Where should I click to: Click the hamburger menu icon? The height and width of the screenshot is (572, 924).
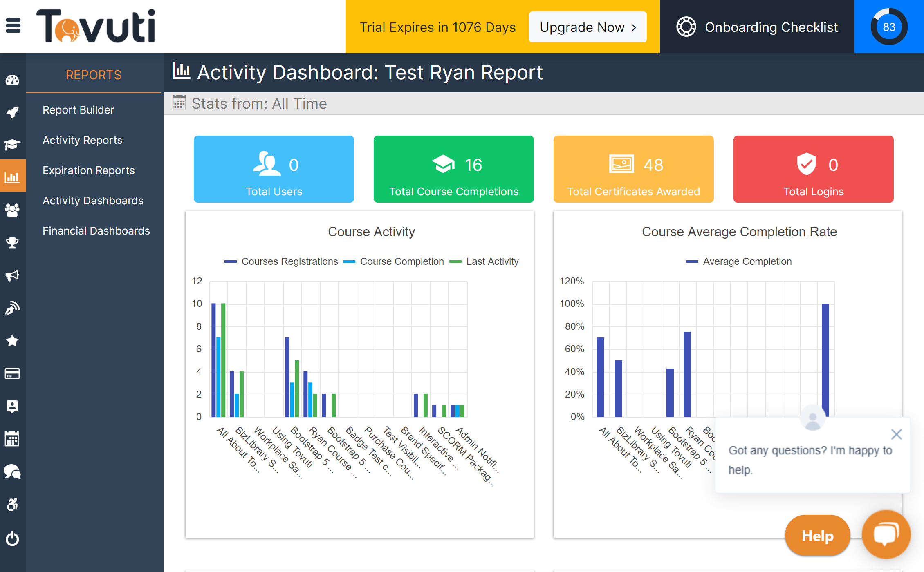pyautogui.click(x=13, y=26)
